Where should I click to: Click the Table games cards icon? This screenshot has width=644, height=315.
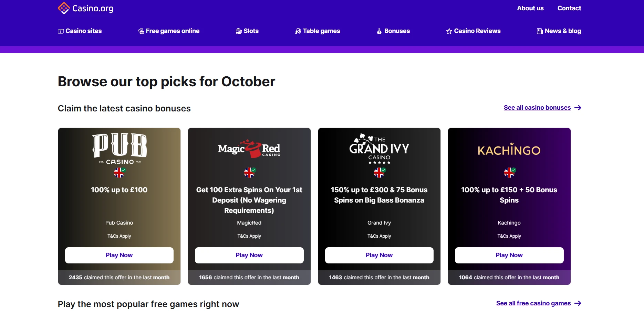coord(298,31)
